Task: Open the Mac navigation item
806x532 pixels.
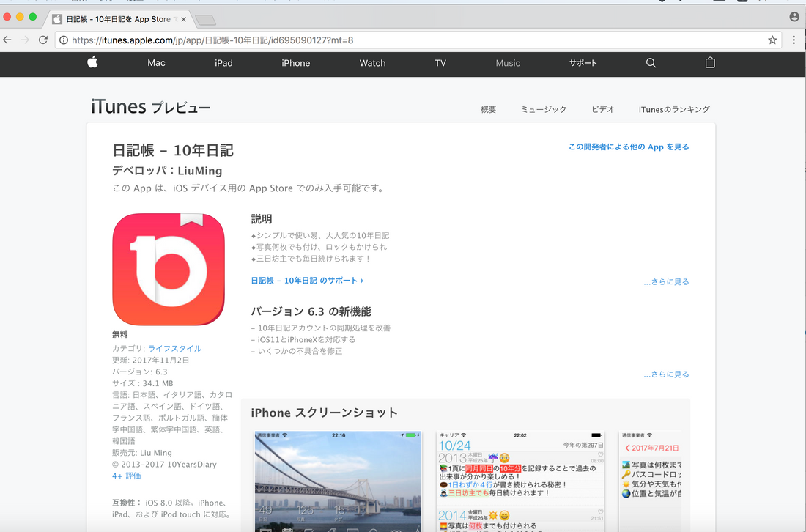Action: coord(156,63)
